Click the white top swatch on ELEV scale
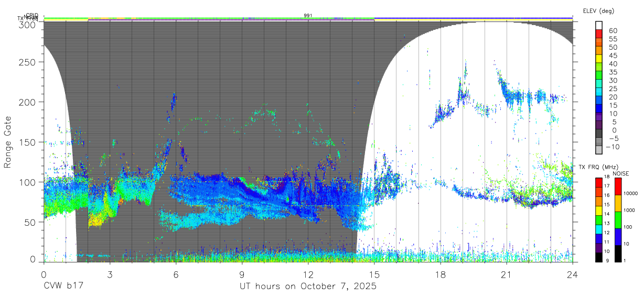Image resolution: width=644 pixels, height=297 pixels. click(599, 26)
